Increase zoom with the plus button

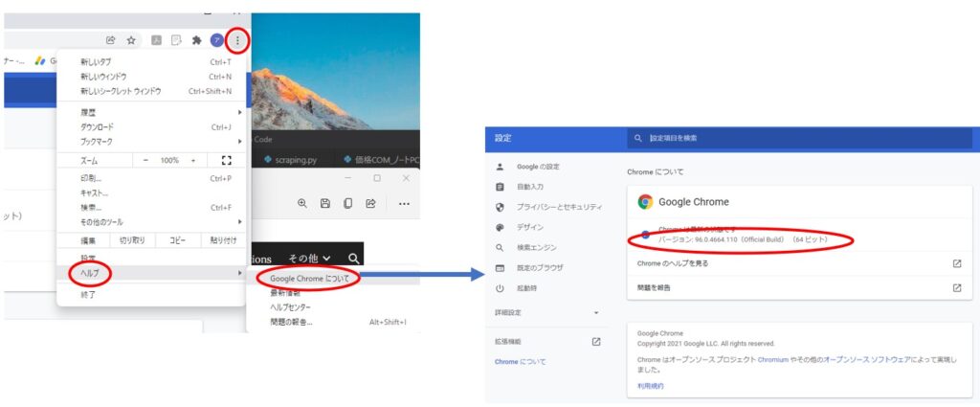(x=193, y=160)
